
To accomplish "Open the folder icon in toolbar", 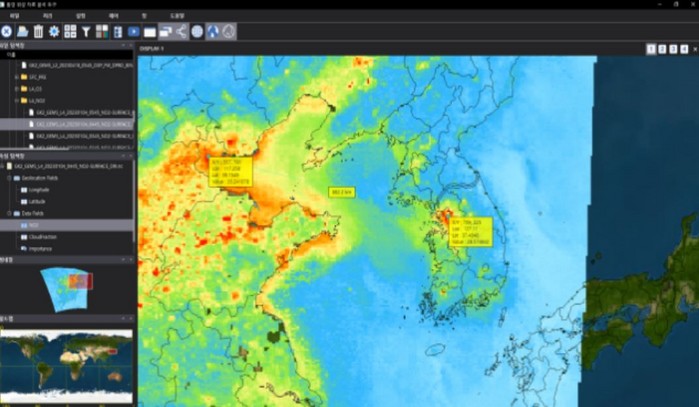I will tap(22, 32).
